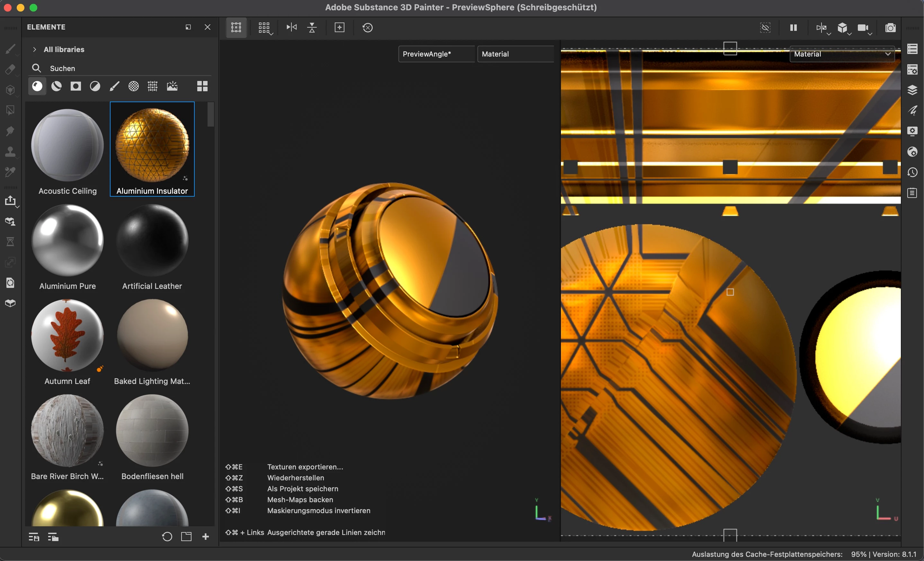Pause the engine computation
The image size is (924, 561).
794,28
